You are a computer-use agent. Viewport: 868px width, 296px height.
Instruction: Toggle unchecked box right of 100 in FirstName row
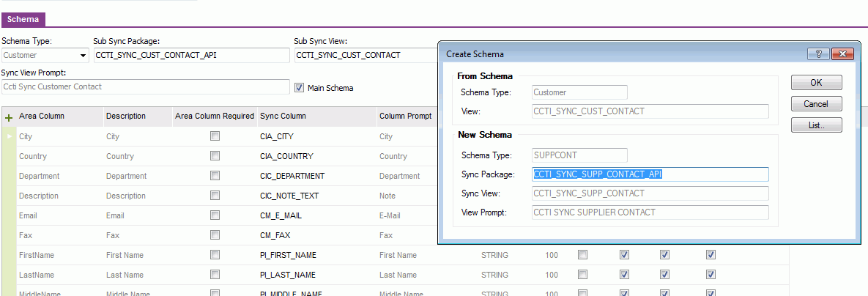click(582, 255)
